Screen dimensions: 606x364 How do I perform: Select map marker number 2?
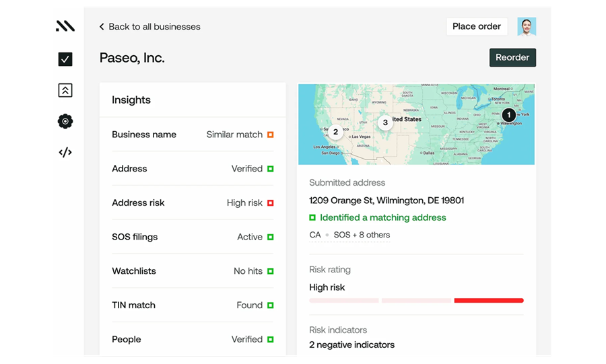pos(335,132)
